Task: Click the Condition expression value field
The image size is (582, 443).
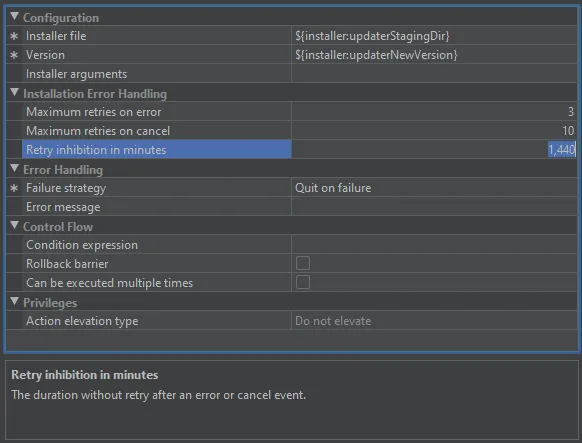Action: tap(434, 245)
